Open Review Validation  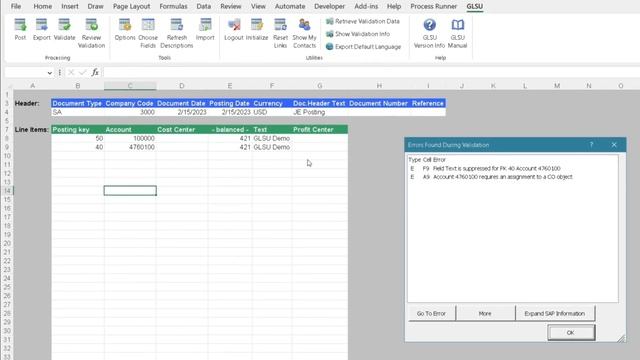click(91, 33)
